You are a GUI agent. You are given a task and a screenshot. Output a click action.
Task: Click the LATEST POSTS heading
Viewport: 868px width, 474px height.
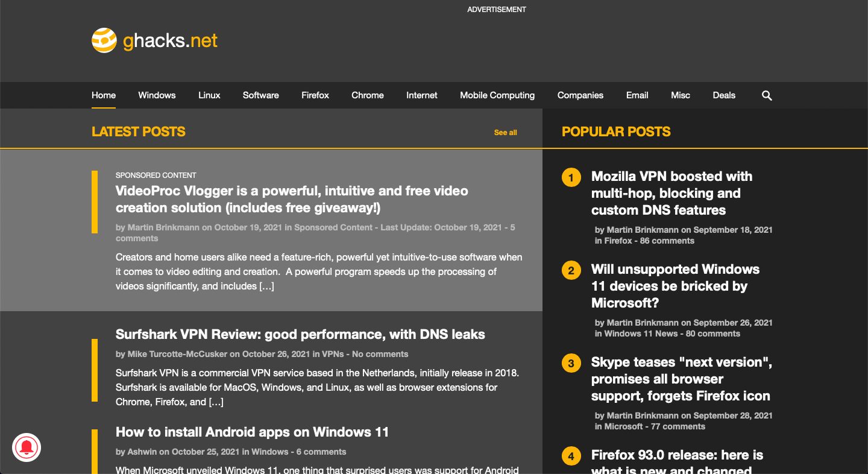point(139,132)
